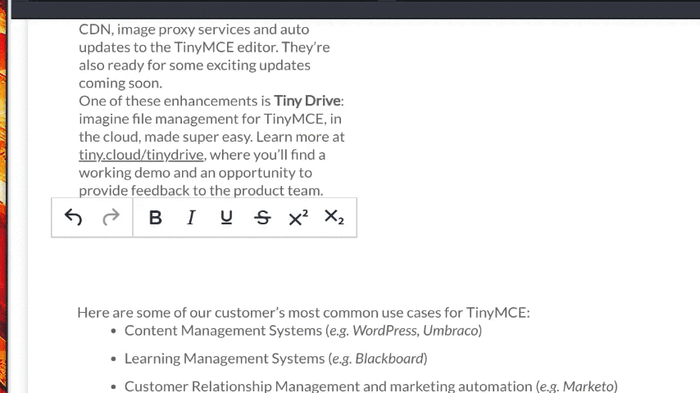
Task: Click the italic 'Blackboard' text
Action: [x=389, y=359]
